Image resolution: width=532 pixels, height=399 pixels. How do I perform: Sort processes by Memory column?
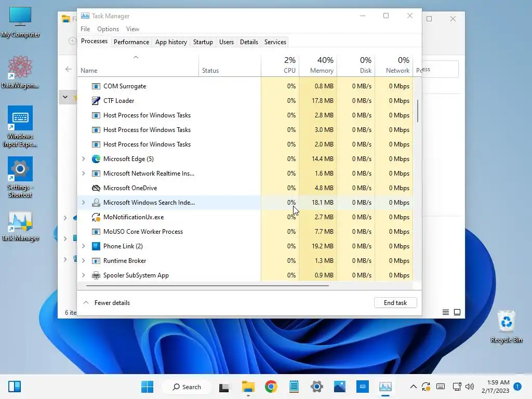click(x=318, y=65)
